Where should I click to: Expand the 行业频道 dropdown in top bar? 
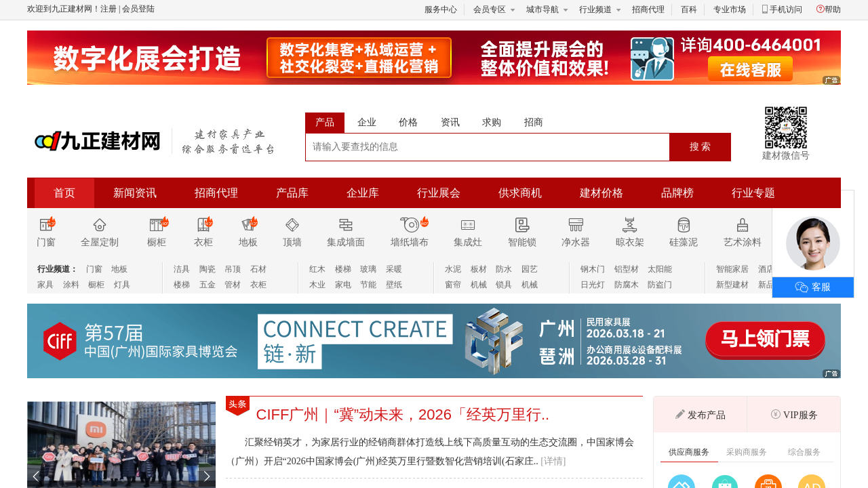pyautogui.click(x=600, y=9)
